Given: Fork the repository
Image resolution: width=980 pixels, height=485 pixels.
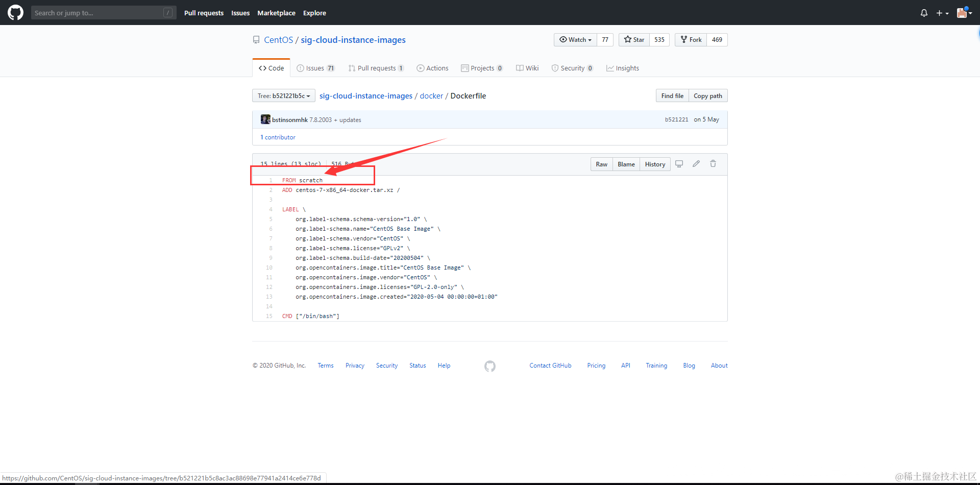Looking at the screenshot, I should (x=691, y=40).
